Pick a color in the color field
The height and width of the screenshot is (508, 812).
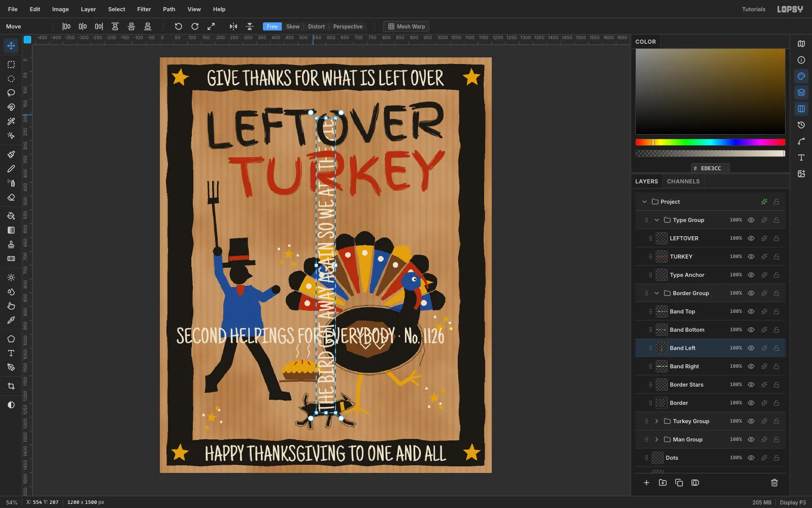tap(710, 91)
